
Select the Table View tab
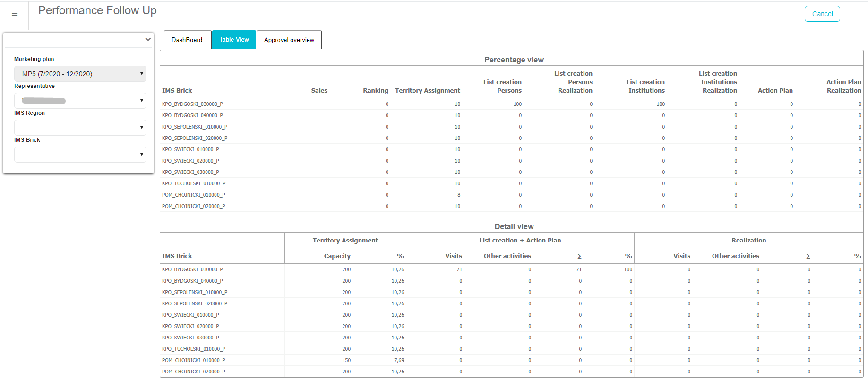point(234,40)
